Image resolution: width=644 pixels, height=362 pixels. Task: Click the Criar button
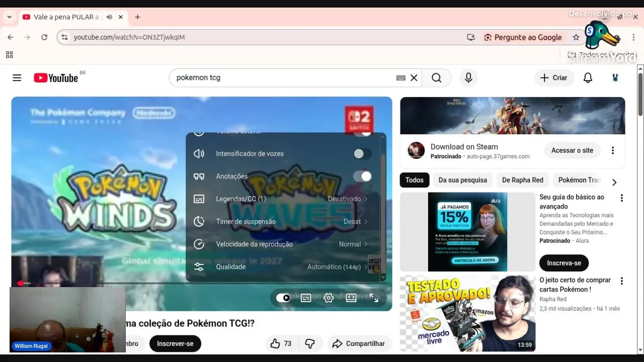(554, 78)
